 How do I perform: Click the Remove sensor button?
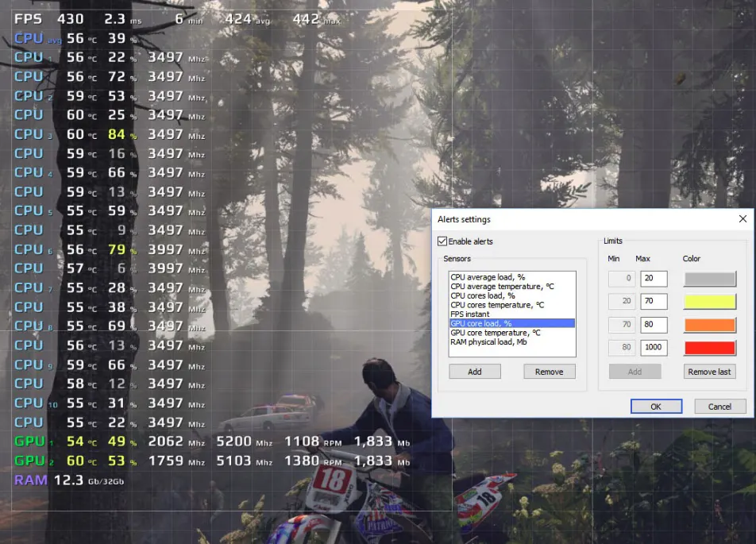point(550,372)
